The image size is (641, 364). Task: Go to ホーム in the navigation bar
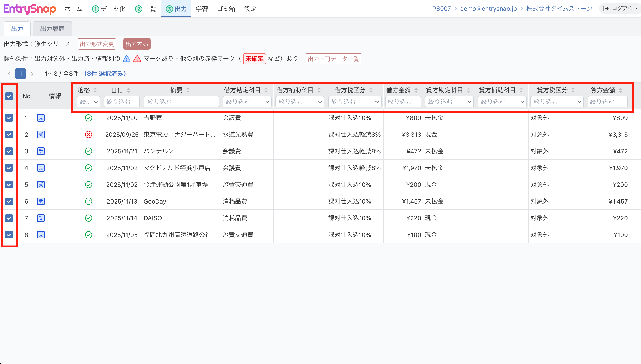(x=73, y=9)
